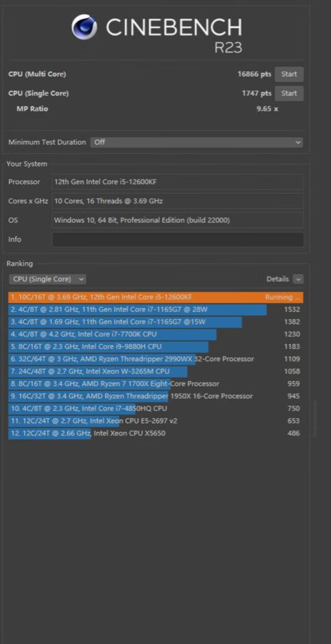Select the Xeon W-3265M ranking entry
331x644 pixels.
click(x=156, y=372)
